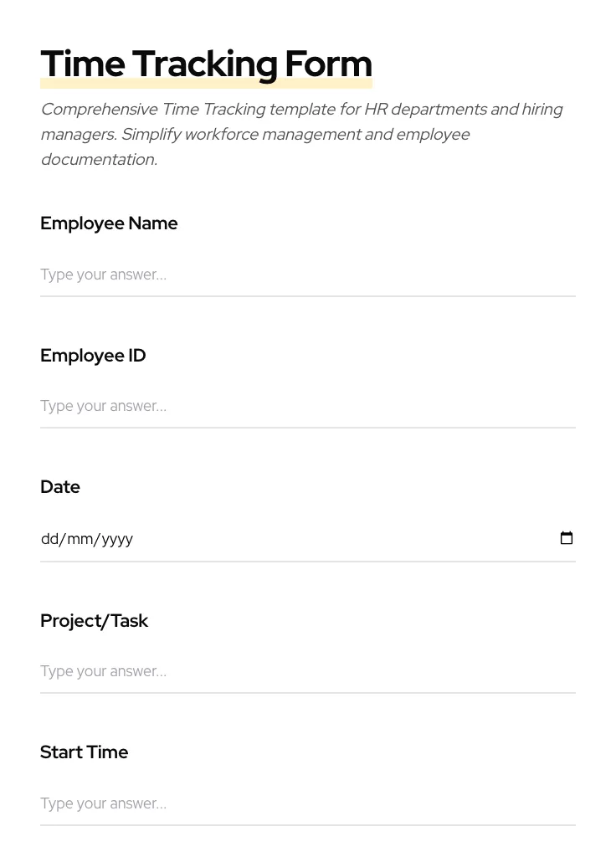This screenshot has height=857, width=616.
Task: Click the yellow highlight under the title
Action: click(206, 83)
